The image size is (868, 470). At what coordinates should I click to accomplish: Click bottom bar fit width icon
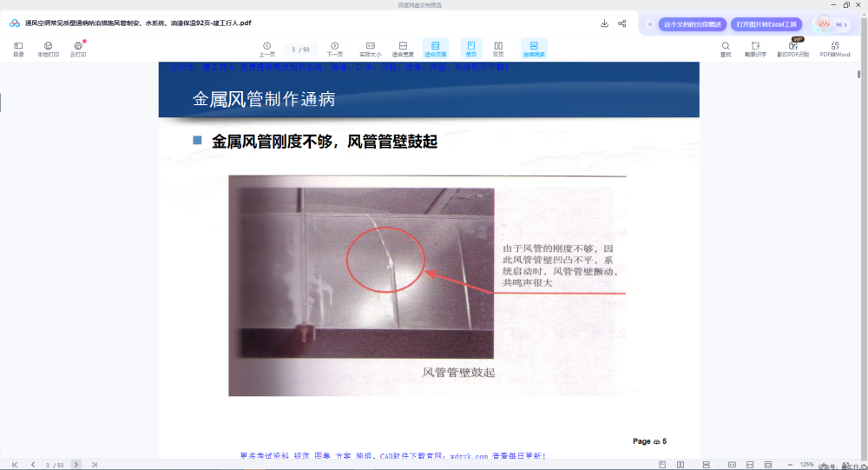[750, 465]
